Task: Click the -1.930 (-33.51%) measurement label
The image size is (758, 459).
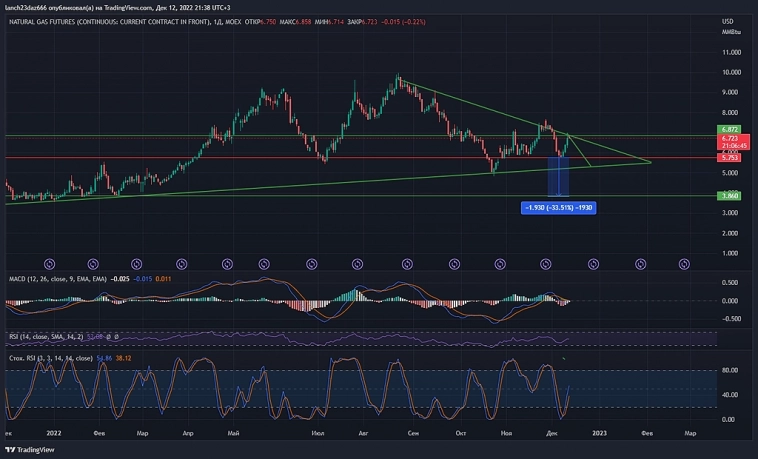Action: [558, 207]
